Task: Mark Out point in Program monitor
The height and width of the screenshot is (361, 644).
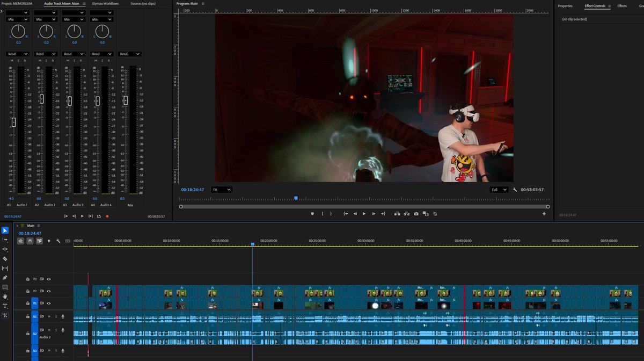Action: 331,214
